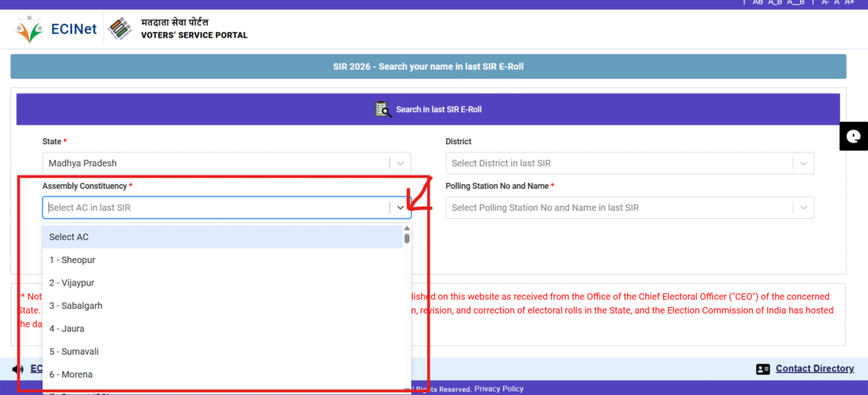Click the Select District in last SIR field
This screenshot has height=395, width=868.
pos(630,164)
